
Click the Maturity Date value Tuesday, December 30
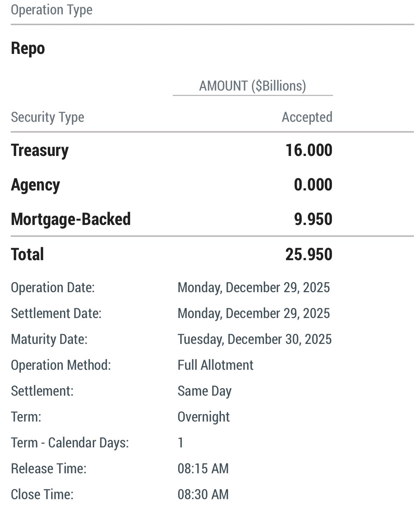click(254, 339)
